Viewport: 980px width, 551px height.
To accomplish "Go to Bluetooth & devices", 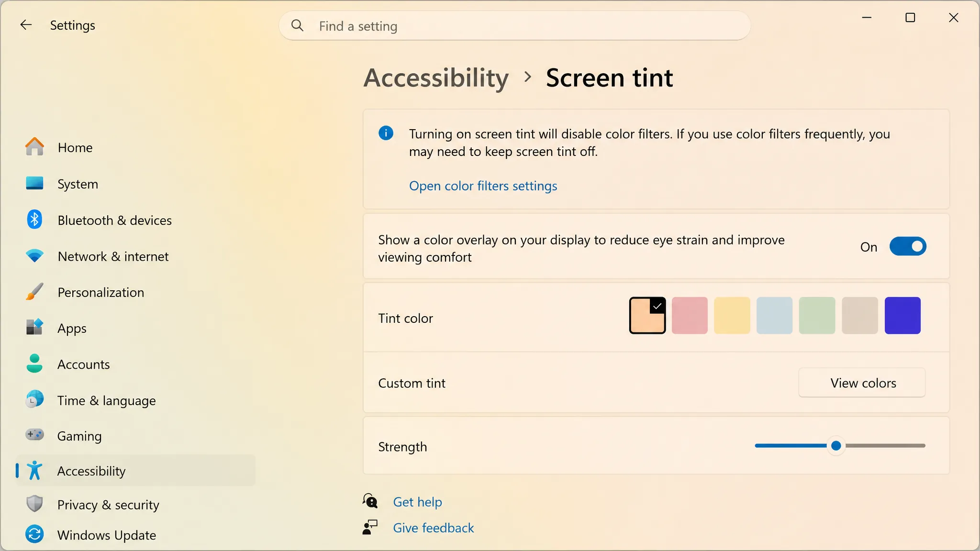I will click(135, 220).
